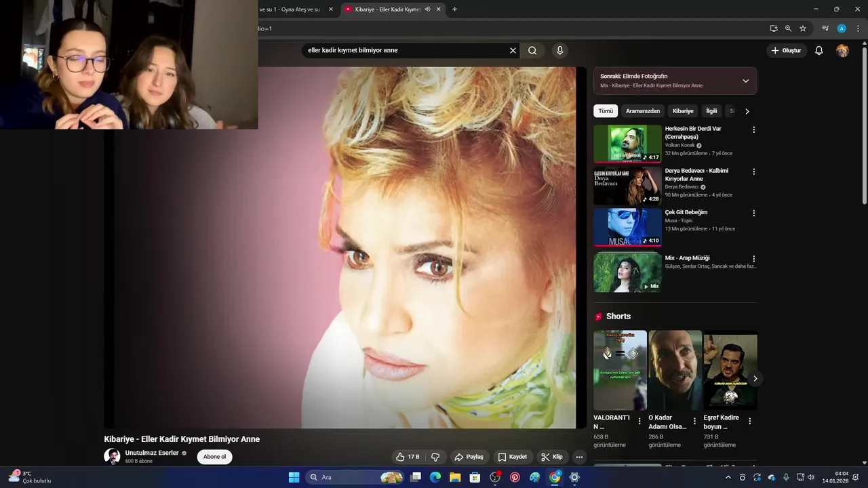This screenshot has height=488, width=868.
Task: Open Microsoft Edge from the taskbar
Action: (435, 477)
